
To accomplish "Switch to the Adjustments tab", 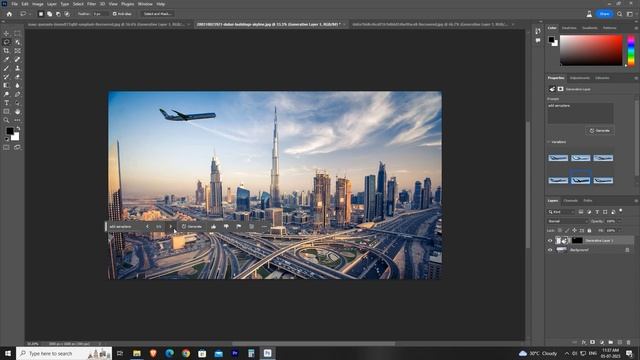I will click(580, 78).
